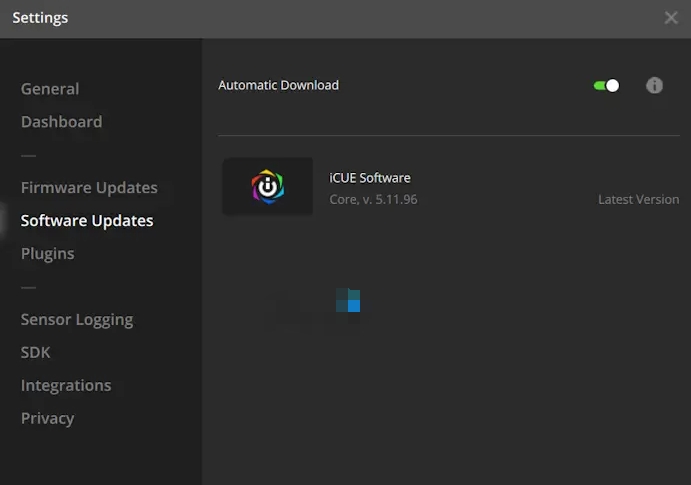Close the Settings window
The height and width of the screenshot is (485, 691).
(671, 18)
